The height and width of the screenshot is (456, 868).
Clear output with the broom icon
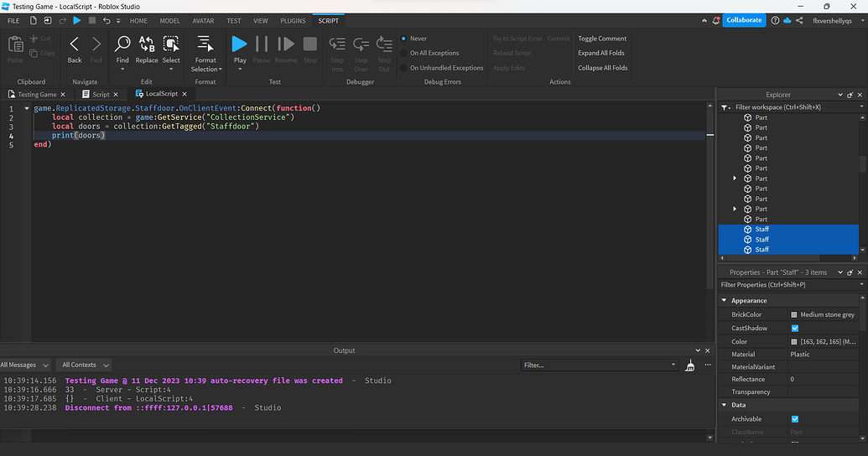[689, 365]
